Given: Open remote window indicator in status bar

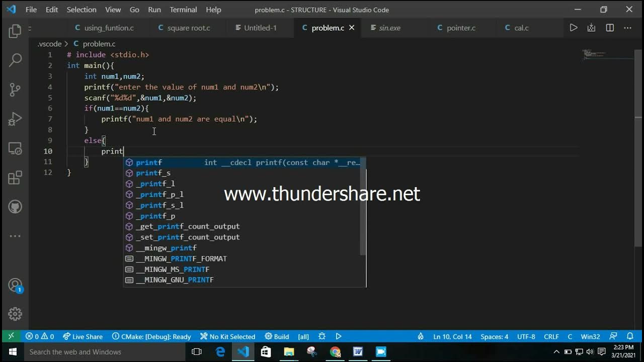Looking at the screenshot, I should 11,336.
